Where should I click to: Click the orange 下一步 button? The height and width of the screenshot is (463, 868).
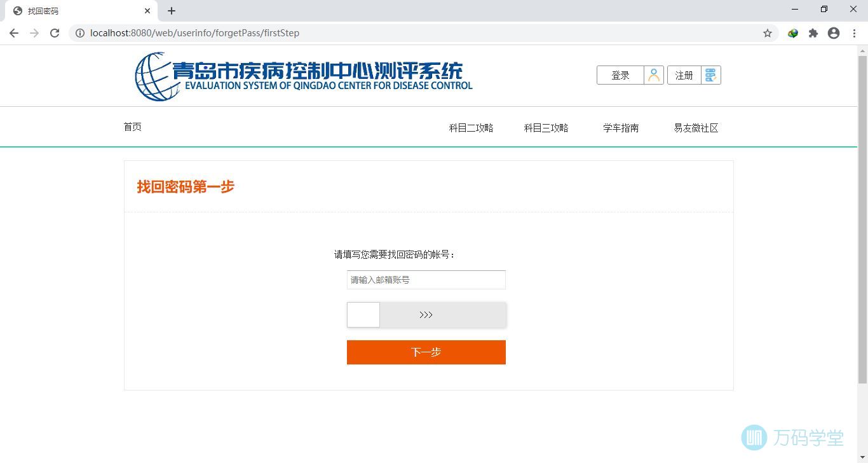coord(426,352)
